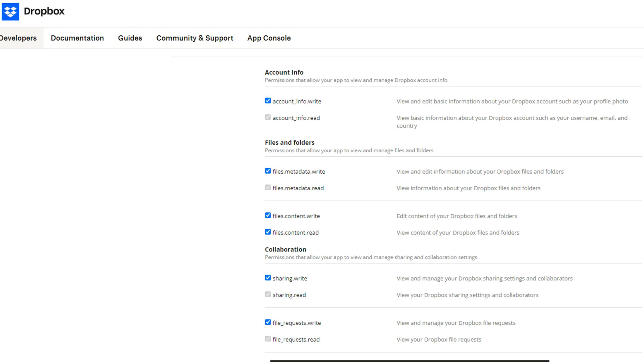Click the sharing.read checkbox
Screen dimensions: 644x362
coord(268,294)
